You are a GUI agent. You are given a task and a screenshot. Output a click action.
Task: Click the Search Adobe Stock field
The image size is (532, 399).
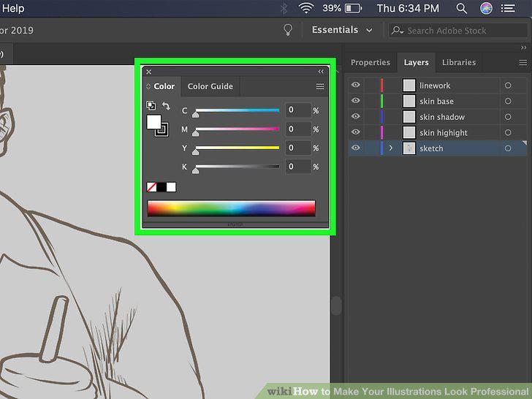(x=457, y=31)
